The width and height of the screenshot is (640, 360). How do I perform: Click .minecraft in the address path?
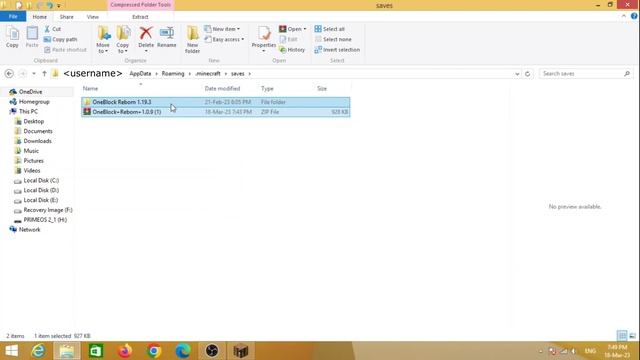click(208, 73)
